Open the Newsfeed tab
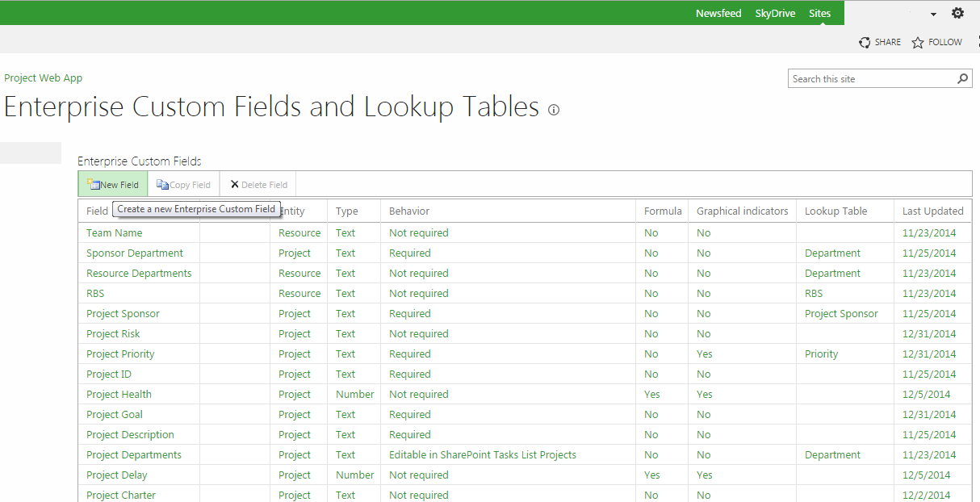980x502 pixels. (x=718, y=13)
